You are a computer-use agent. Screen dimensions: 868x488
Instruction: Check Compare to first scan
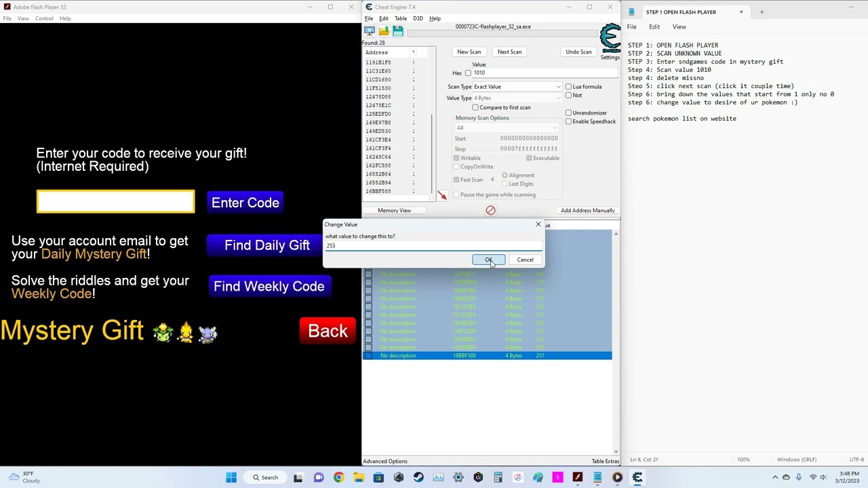tap(475, 108)
